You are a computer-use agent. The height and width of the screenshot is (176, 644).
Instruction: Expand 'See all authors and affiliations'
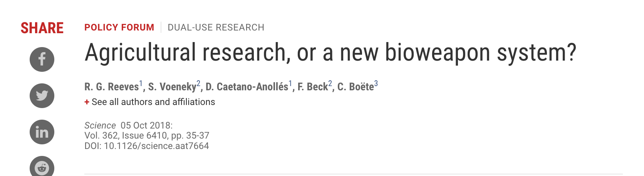153,102
